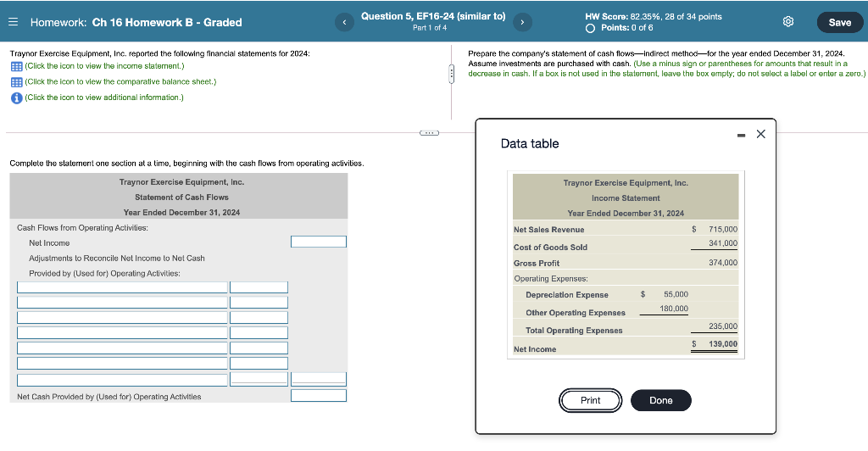Click the Question 5, EF16-24 title

(x=433, y=17)
